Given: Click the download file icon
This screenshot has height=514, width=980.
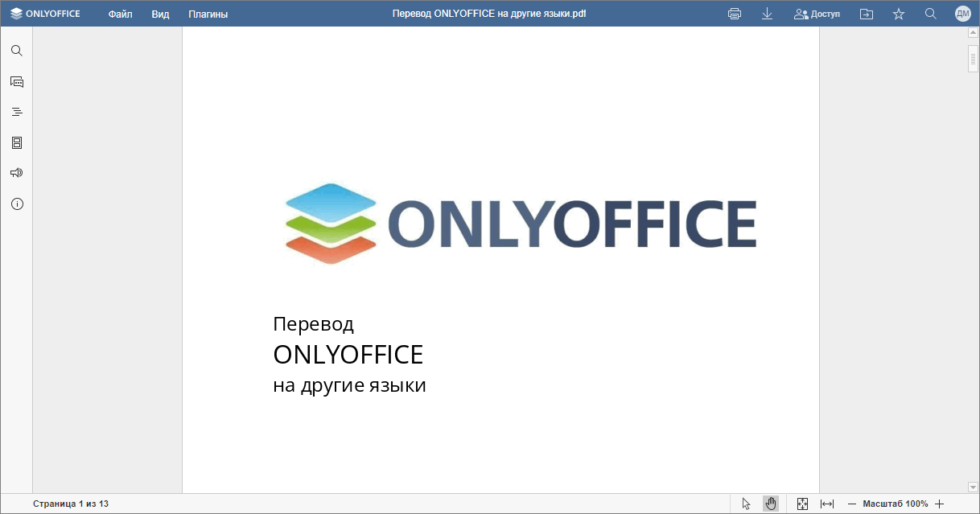Looking at the screenshot, I should pyautogui.click(x=767, y=14).
